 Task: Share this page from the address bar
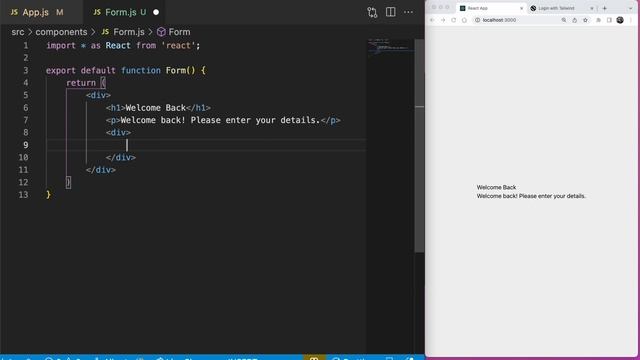tap(574, 20)
